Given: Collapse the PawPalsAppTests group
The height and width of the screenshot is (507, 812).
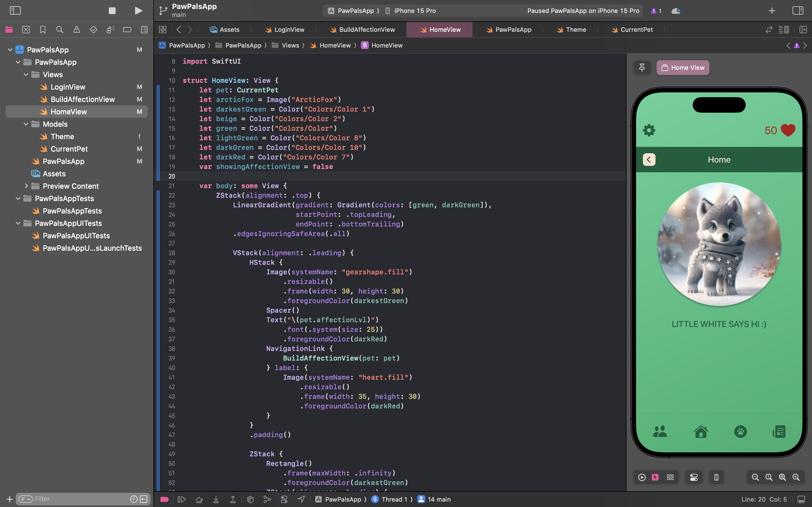Looking at the screenshot, I should [18, 199].
